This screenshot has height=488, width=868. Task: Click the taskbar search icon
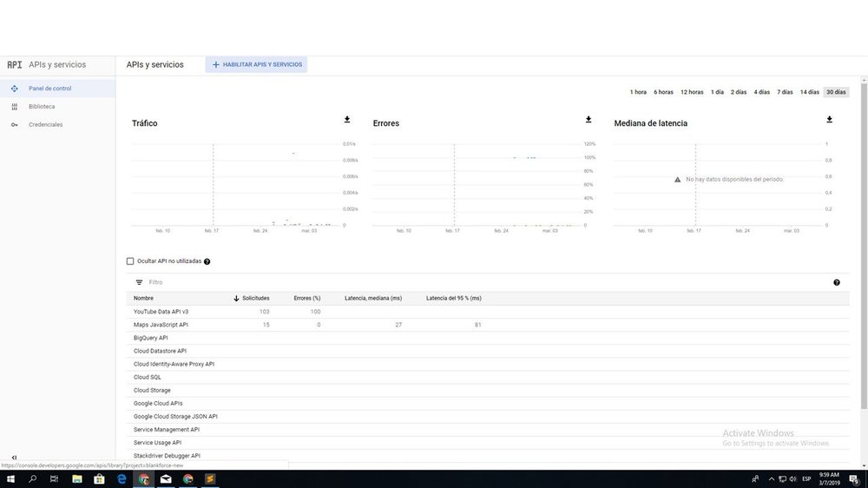click(32, 479)
